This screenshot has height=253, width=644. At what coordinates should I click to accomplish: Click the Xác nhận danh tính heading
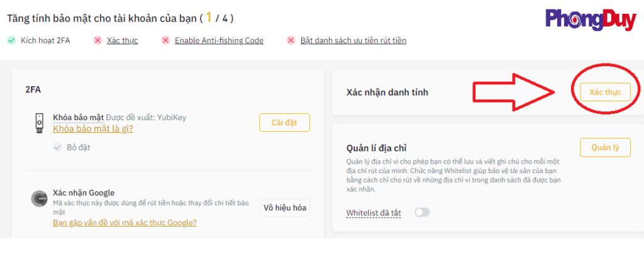click(388, 93)
